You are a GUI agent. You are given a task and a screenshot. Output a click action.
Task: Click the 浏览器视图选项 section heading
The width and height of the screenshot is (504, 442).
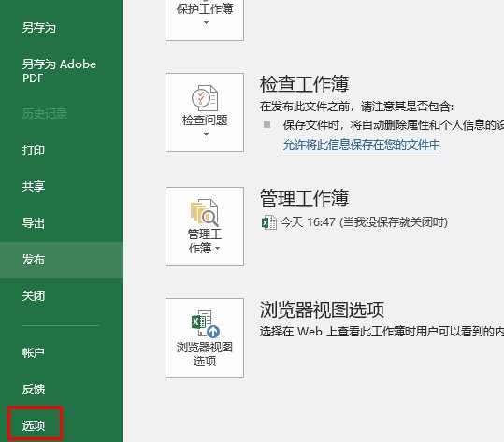click(322, 309)
